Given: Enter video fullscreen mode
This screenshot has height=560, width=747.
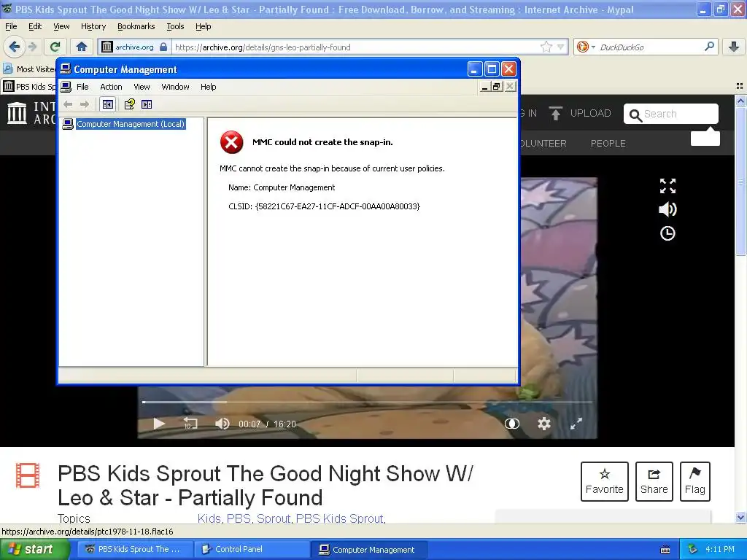Looking at the screenshot, I should click(x=576, y=424).
